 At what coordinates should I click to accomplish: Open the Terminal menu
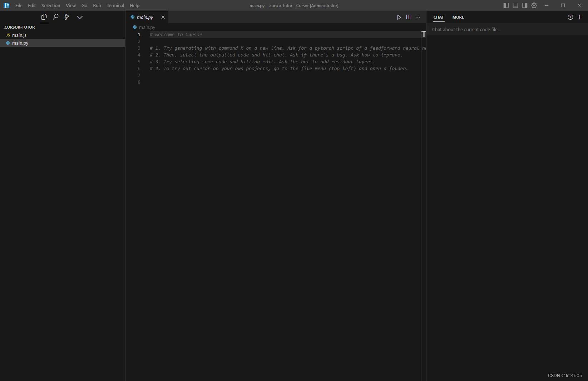click(x=115, y=5)
